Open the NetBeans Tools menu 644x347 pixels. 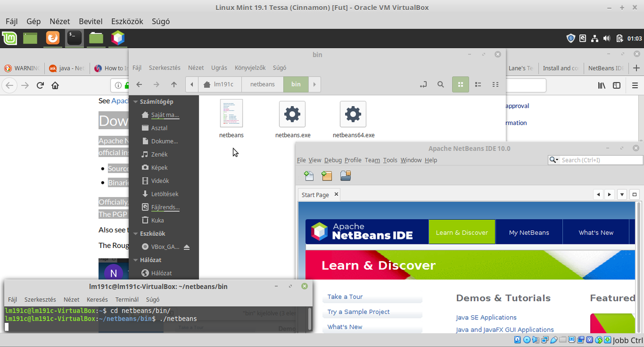390,160
